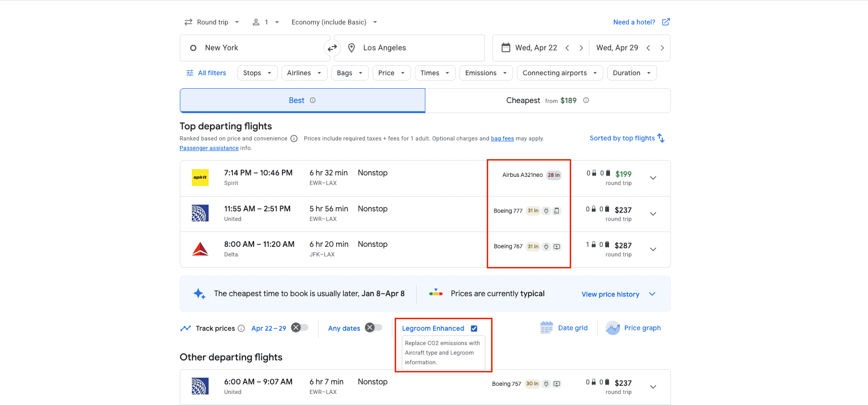Open external link icon next to Need a hotel
Viewport: 868px width, 405px height.
pyautogui.click(x=666, y=22)
